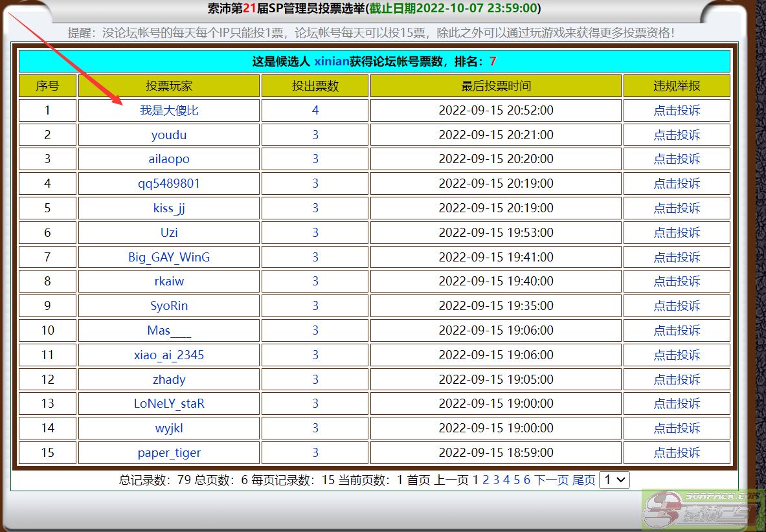
Task: Go to page 2 of results
Action: pos(486,480)
